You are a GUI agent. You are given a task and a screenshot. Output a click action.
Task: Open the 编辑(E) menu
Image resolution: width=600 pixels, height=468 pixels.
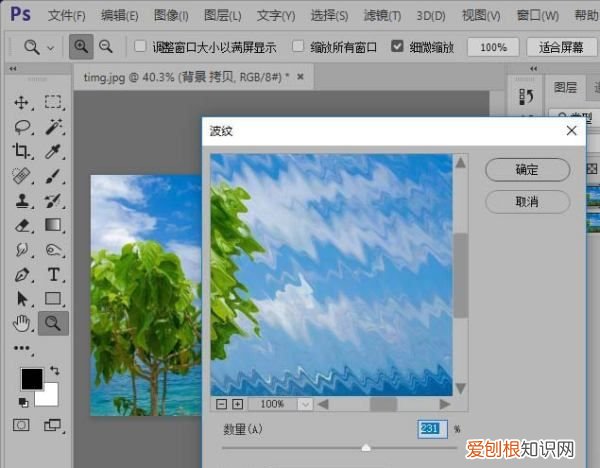click(119, 16)
